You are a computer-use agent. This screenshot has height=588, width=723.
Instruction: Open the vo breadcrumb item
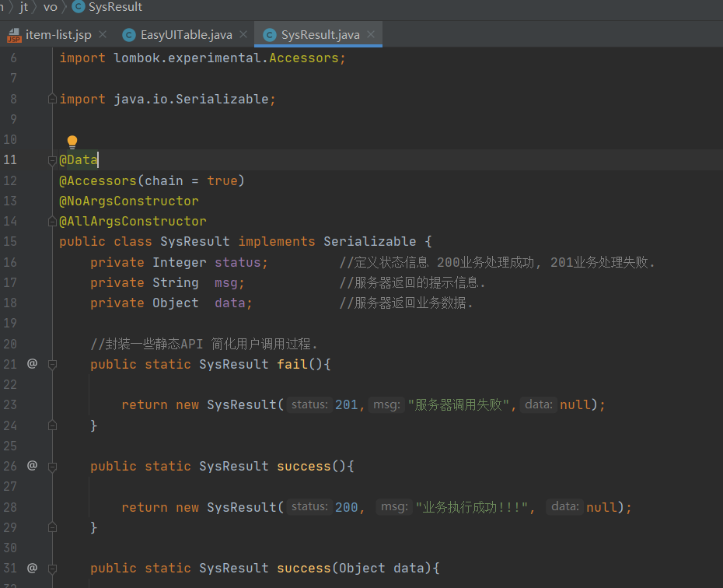[x=51, y=6]
